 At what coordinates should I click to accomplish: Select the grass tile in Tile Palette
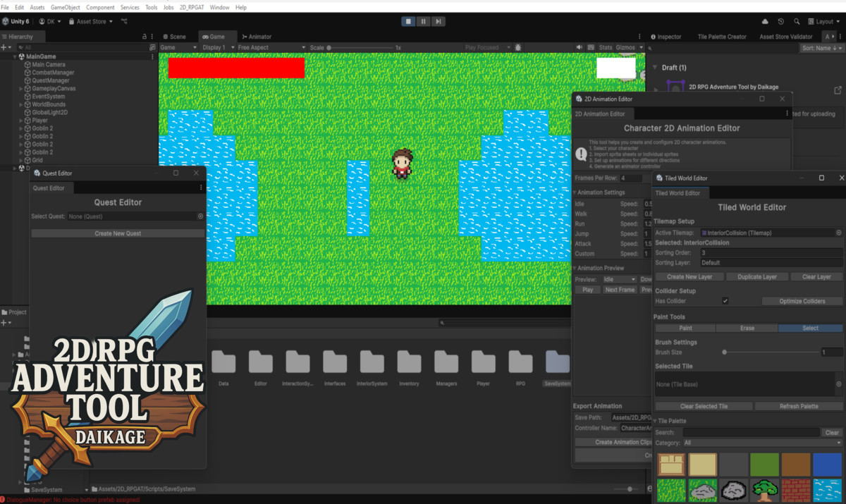671,490
